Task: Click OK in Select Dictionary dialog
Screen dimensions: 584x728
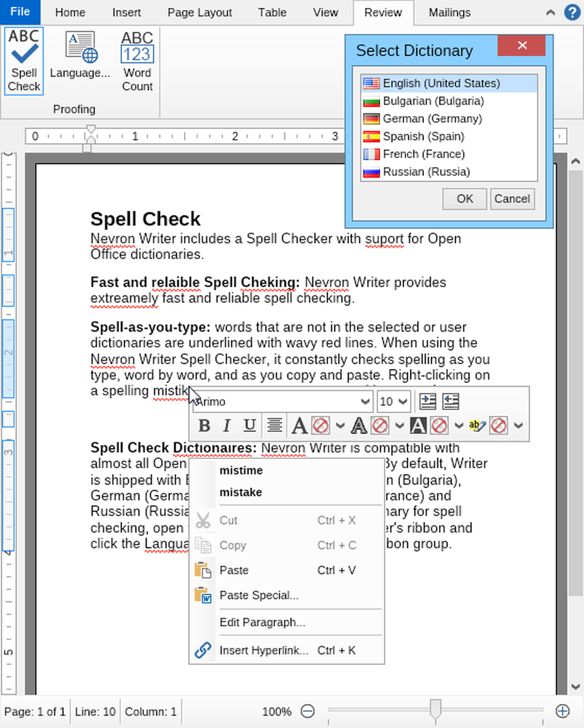Action: pos(465,198)
